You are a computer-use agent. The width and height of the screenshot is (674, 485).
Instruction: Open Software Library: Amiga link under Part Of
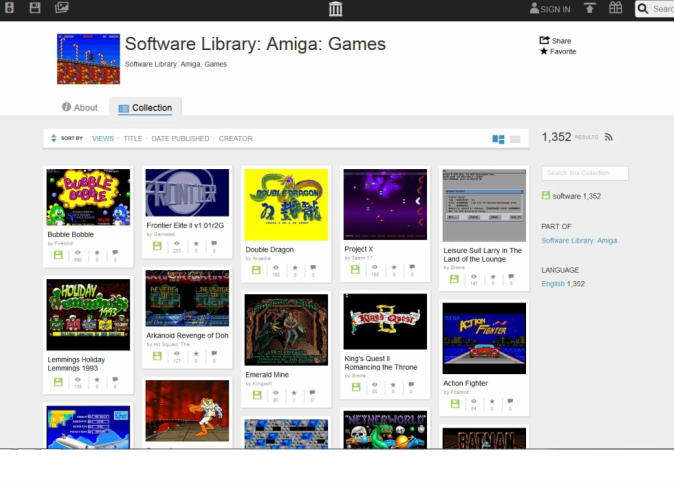tap(579, 240)
